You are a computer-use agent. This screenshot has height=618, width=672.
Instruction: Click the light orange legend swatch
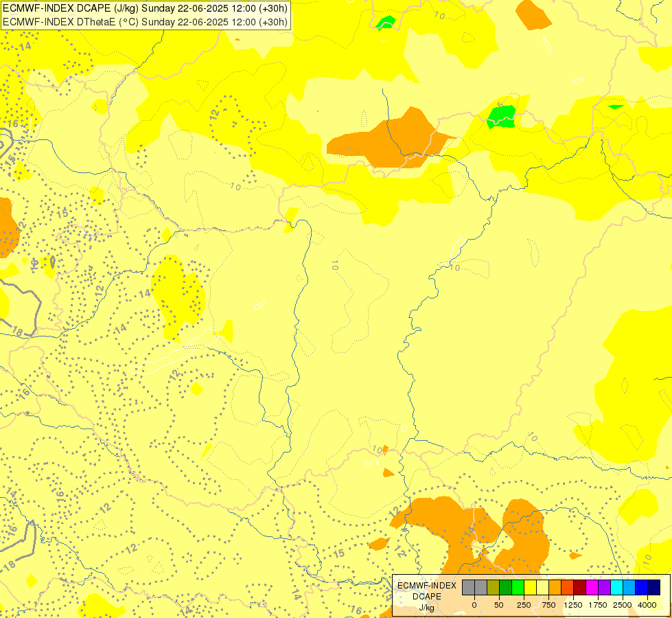click(x=555, y=587)
